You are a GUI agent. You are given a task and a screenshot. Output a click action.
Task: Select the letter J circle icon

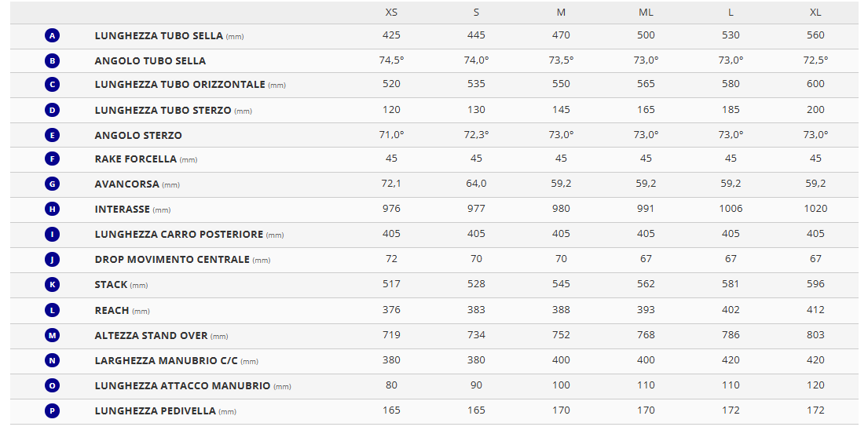(x=52, y=260)
